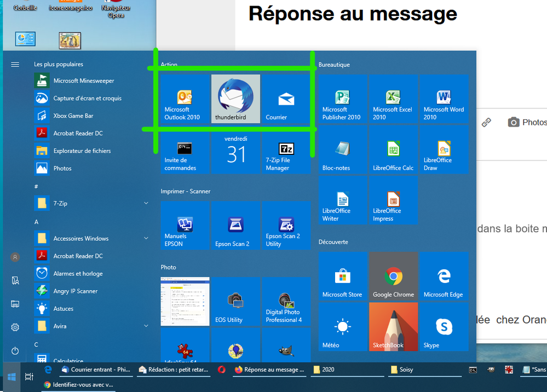Open the Météo weather tile
Viewport: 547px width, 392px height.
coord(343,327)
